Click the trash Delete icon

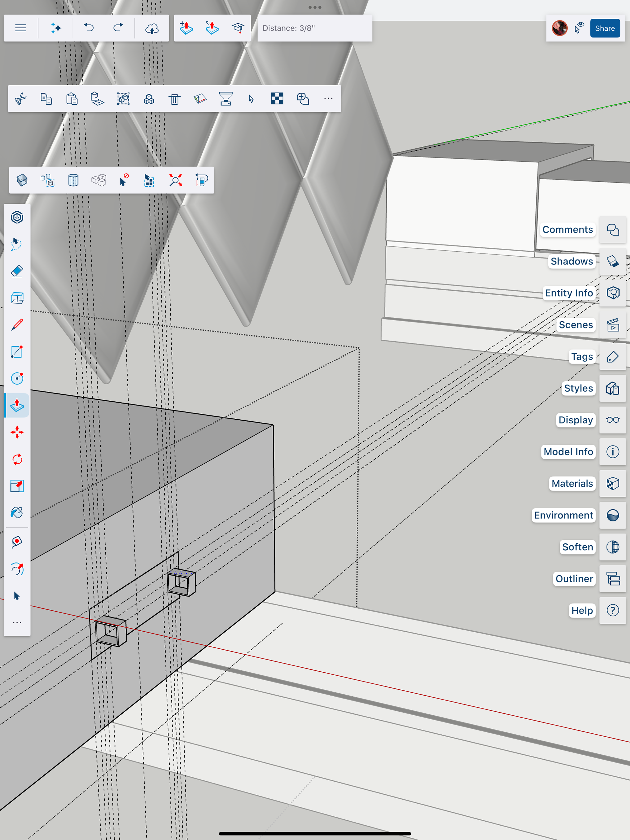174,99
